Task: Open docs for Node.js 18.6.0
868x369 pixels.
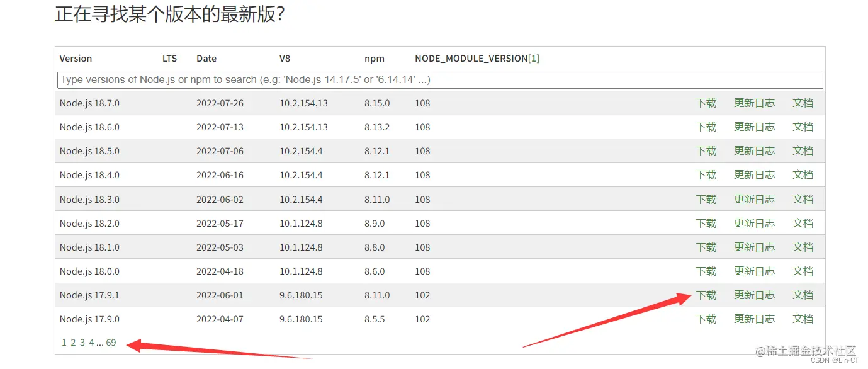Action: point(803,127)
